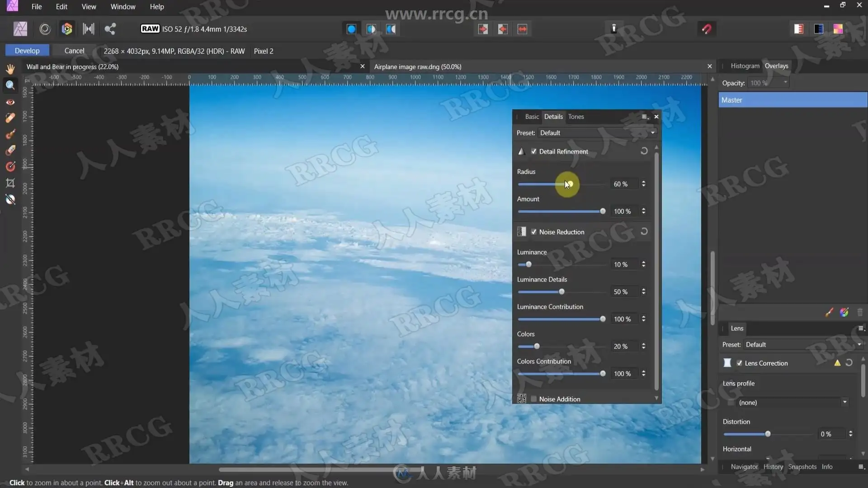Viewport: 868px width, 488px height.
Task: Select the Photo Persona icon
Action: click(x=20, y=29)
